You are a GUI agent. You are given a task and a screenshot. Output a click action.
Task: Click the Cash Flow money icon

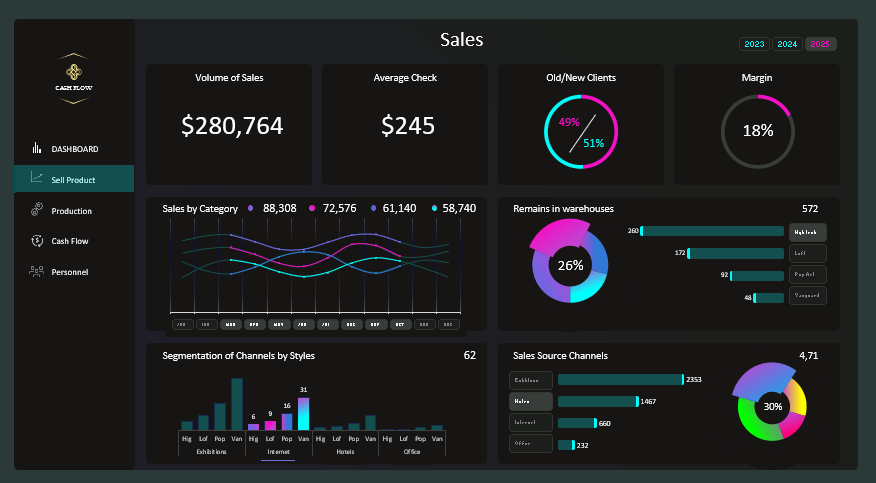tap(36, 241)
